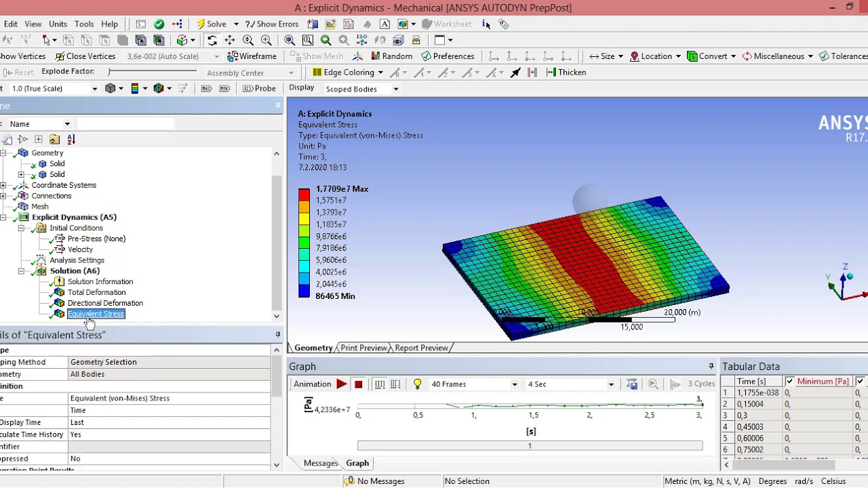Open the Units menu
The image size is (868, 488).
click(58, 24)
